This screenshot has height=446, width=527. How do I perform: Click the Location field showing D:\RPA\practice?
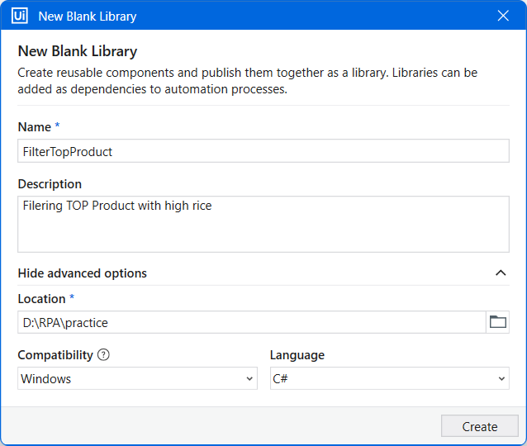pyautogui.click(x=252, y=322)
